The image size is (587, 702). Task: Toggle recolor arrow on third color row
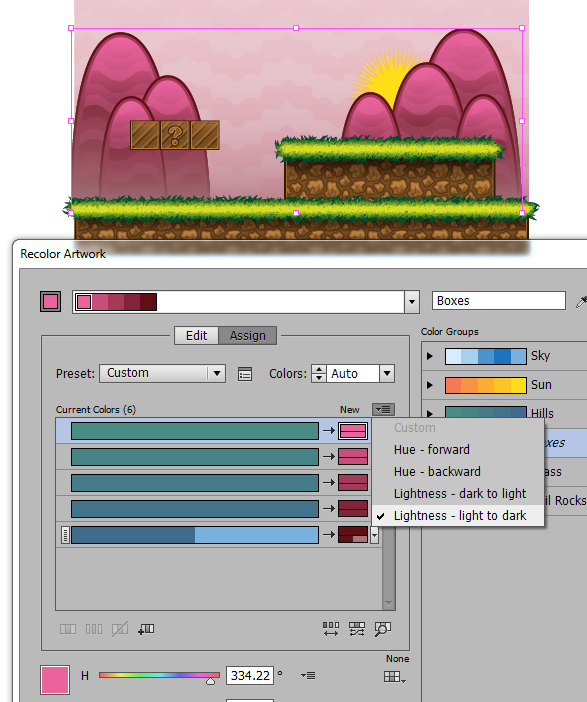click(x=329, y=482)
